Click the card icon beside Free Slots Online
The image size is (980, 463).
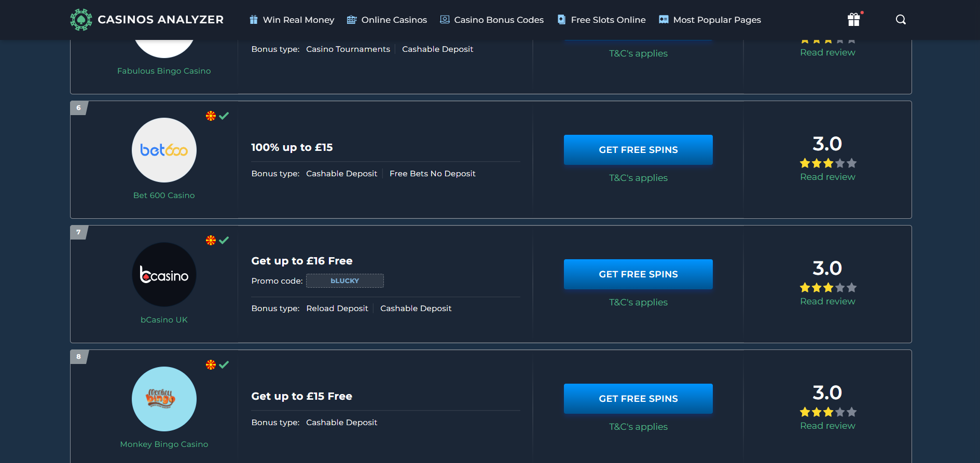tap(561, 20)
